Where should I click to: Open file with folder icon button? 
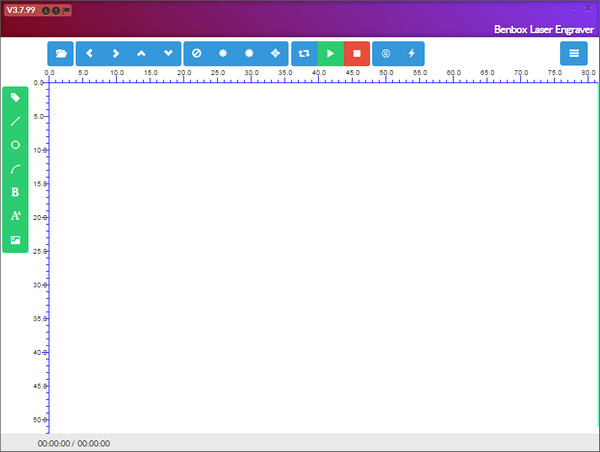61,53
